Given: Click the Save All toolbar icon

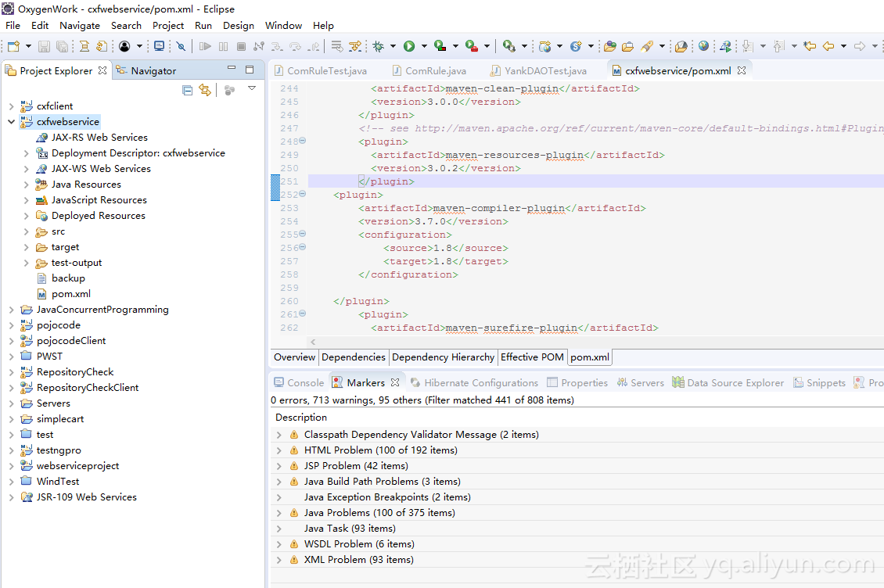Looking at the screenshot, I should click(62, 46).
